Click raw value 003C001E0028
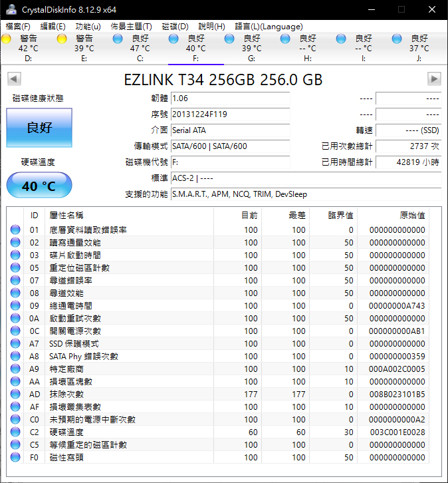448x483 pixels. tap(397, 432)
